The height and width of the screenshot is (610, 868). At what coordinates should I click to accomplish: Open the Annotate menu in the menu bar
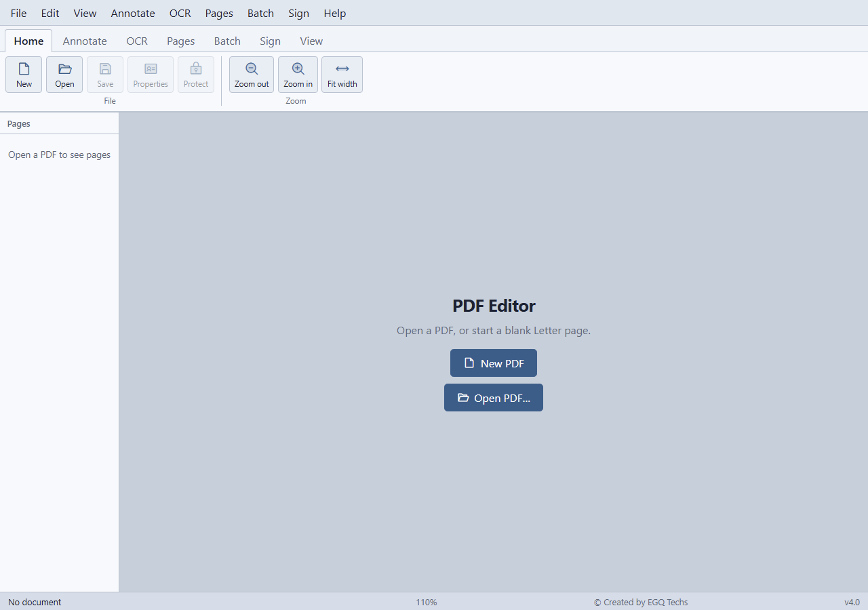click(x=133, y=13)
